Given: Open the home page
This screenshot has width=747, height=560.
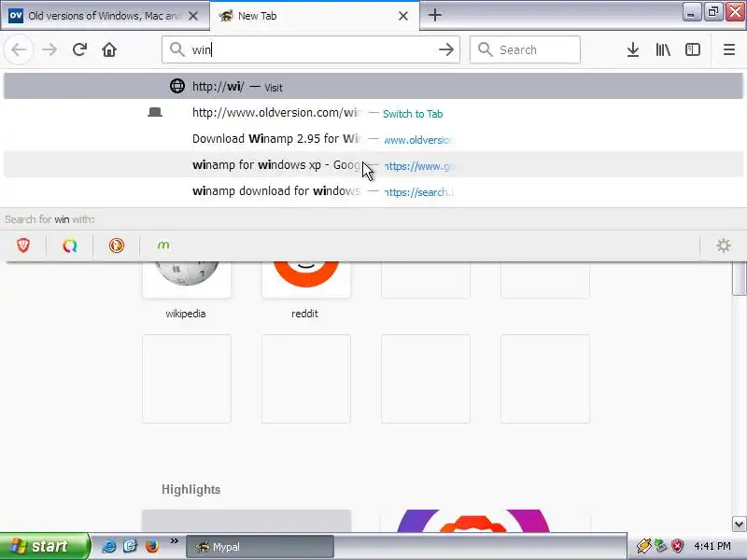Looking at the screenshot, I should (x=109, y=49).
